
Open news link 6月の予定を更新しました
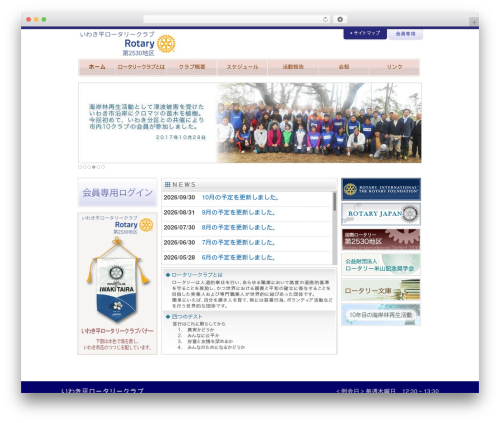click(238, 257)
